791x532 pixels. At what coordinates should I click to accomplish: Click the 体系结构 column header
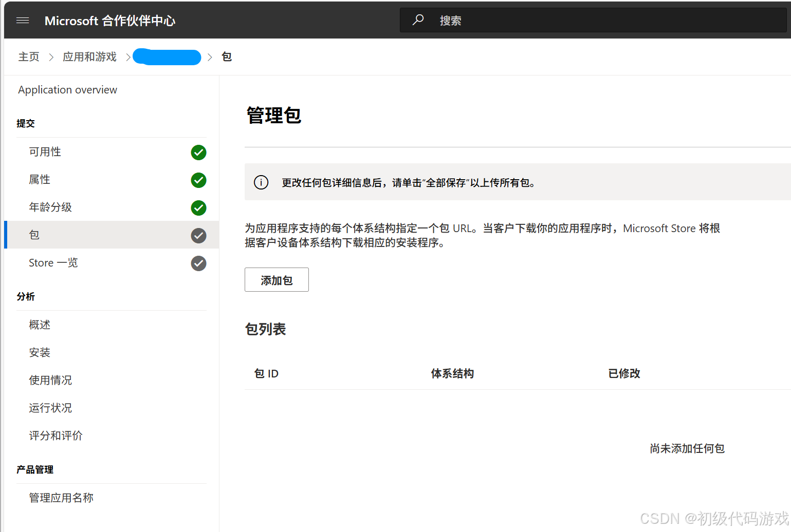point(452,374)
